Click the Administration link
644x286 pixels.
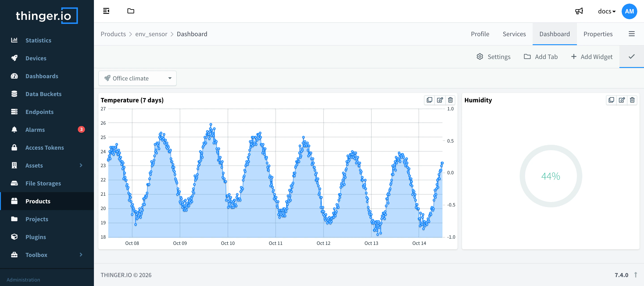point(23,280)
